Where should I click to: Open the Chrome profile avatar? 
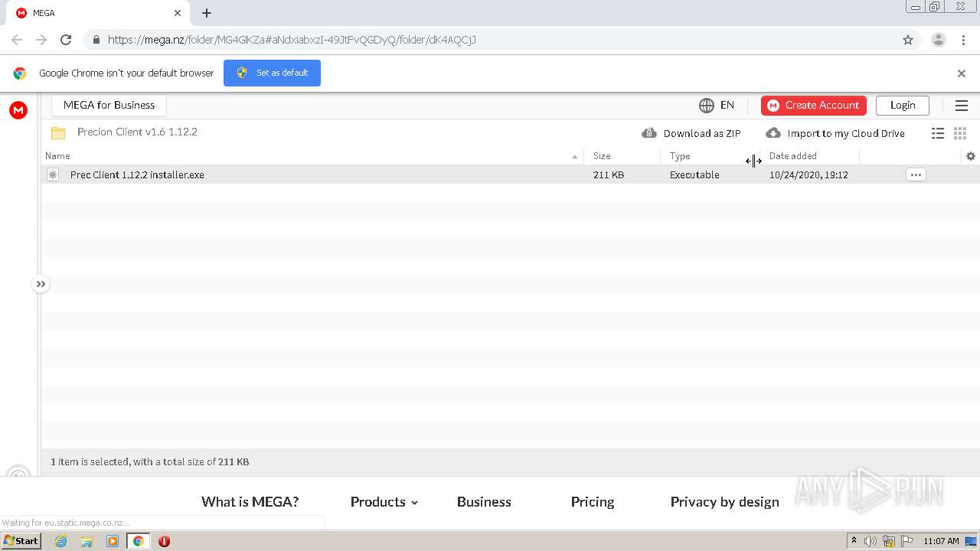[x=939, y=40]
